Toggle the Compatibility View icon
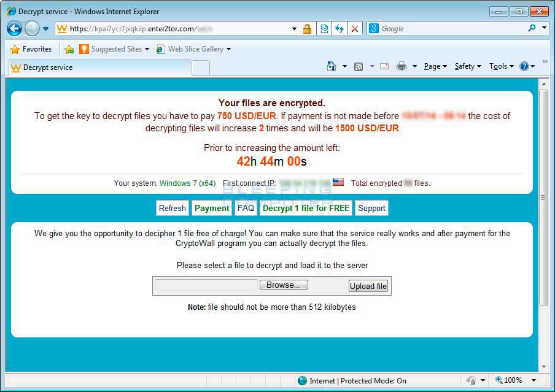 [324, 29]
